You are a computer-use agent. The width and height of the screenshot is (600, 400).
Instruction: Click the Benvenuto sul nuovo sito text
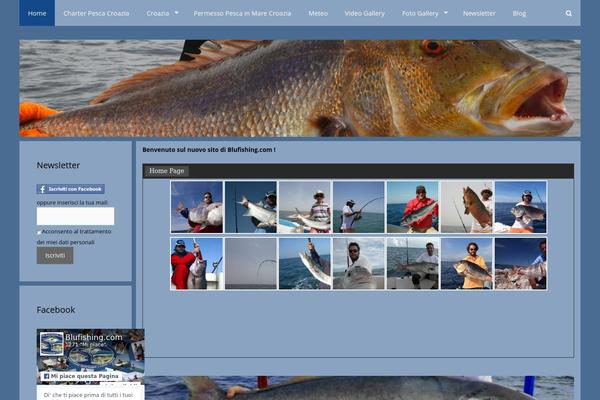click(x=209, y=150)
